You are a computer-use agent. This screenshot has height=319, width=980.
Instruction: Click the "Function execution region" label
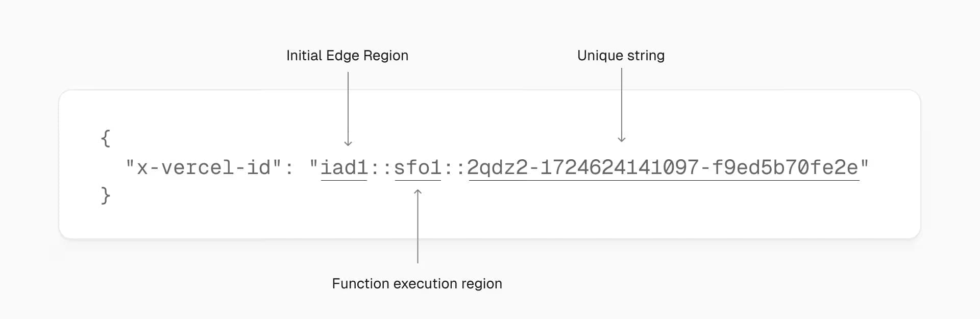point(417,284)
